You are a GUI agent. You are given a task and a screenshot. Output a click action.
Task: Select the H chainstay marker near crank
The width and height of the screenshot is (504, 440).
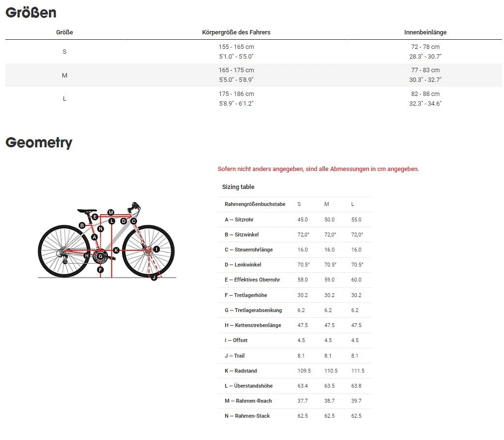(87, 255)
